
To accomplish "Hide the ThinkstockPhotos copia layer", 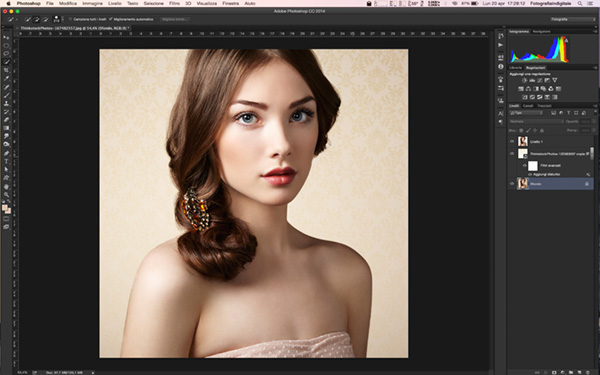I will [x=512, y=154].
